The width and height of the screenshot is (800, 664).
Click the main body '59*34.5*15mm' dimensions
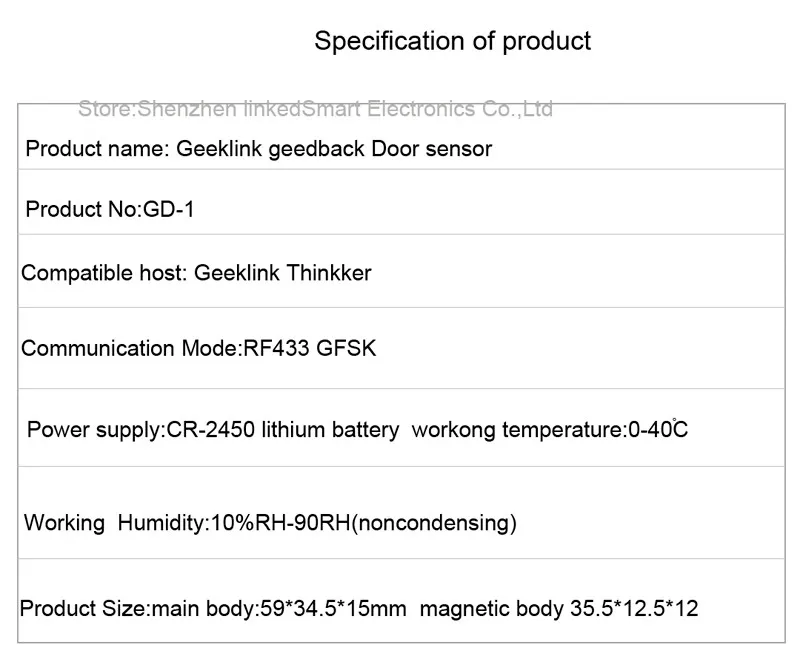[x=333, y=609]
